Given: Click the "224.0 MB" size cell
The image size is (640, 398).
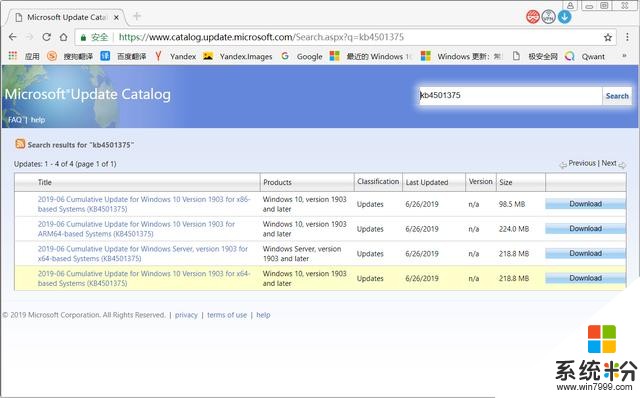Looking at the screenshot, I should tap(514, 229).
